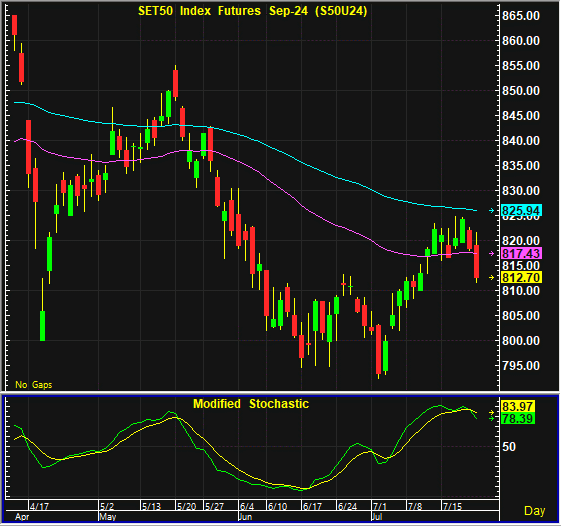
Task: Click the cyan 825.94 price label
Action: click(x=521, y=210)
